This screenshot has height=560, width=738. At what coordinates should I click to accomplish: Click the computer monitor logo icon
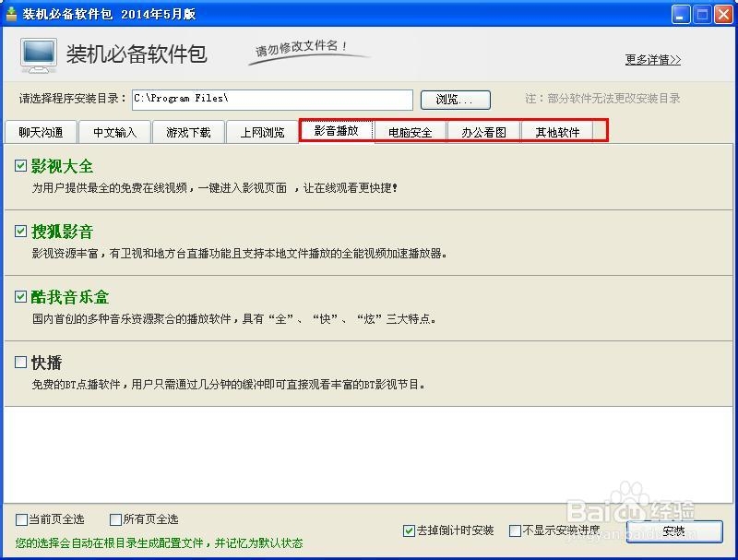click(x=39, y=55)
